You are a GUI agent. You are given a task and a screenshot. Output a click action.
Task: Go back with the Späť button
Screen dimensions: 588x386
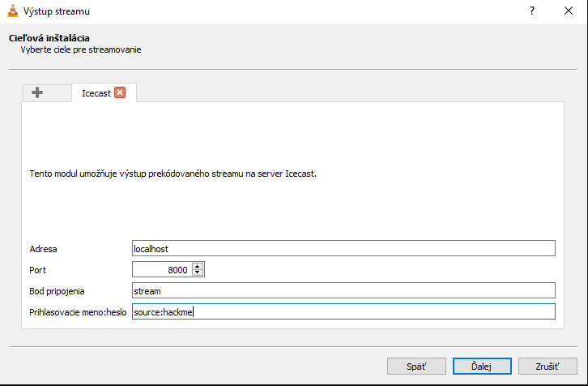(416, 366)
